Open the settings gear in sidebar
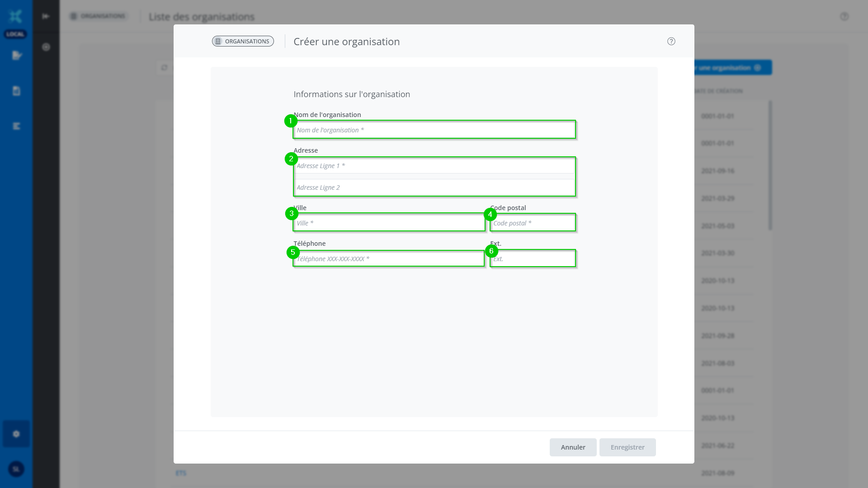Viewport: 868px width, 488px height. pos(16,434)
